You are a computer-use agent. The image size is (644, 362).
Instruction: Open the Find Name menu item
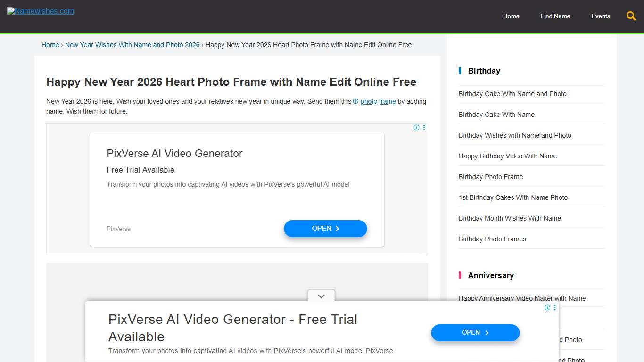click(555, 16)
